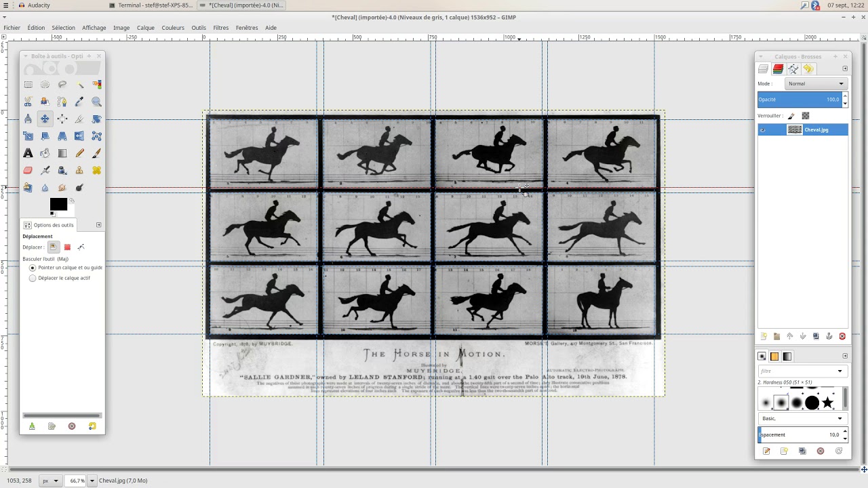Raise the layer with up arrow

(x=789, y=336)
